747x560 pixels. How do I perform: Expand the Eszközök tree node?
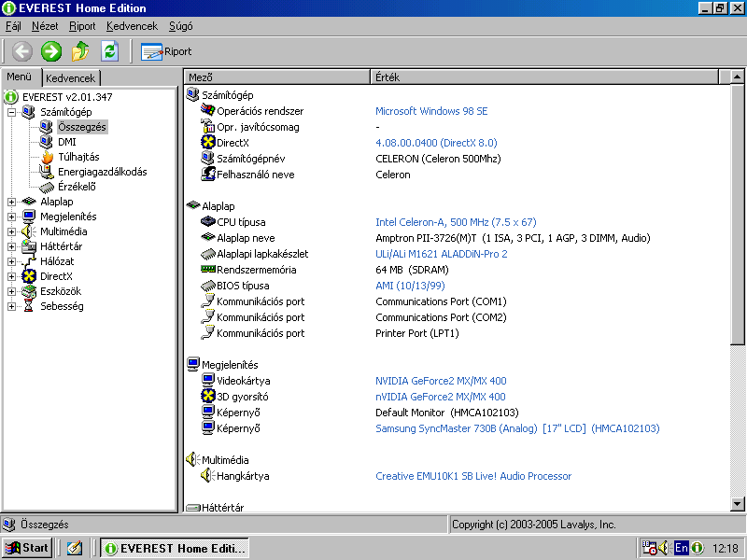[x=11, y=291]
